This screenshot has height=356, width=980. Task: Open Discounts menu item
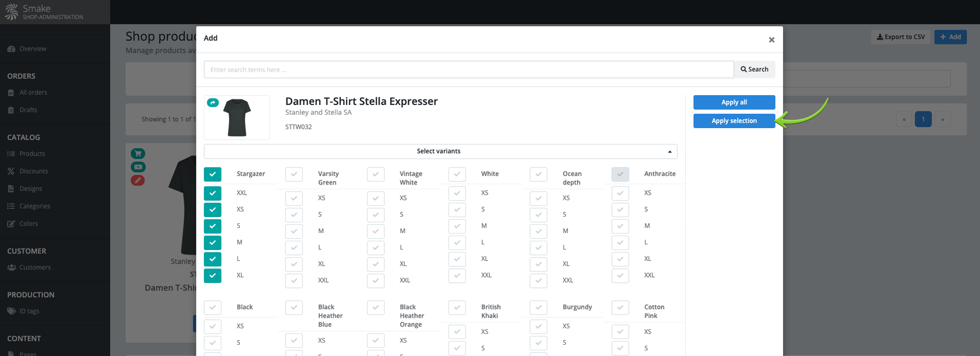click(x=34, y=171)
